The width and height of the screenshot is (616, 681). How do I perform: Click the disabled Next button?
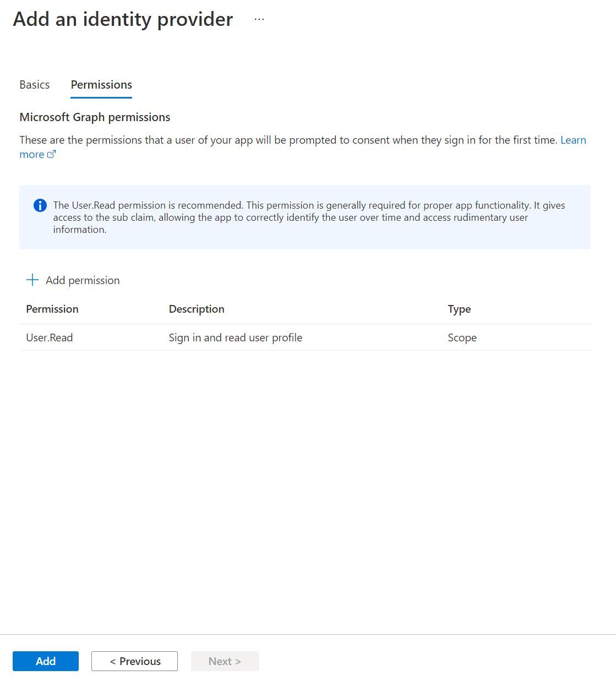point(225,661)
